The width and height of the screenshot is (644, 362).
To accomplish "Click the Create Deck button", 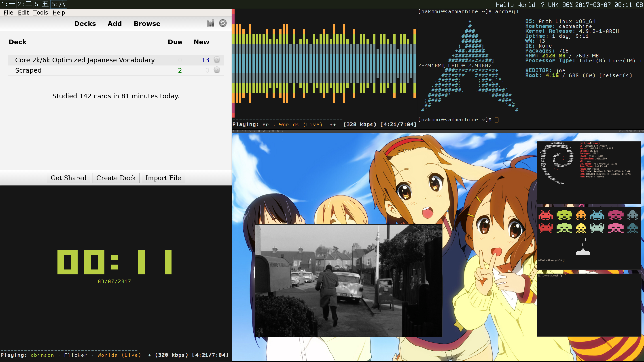I will tap(116, 178).
